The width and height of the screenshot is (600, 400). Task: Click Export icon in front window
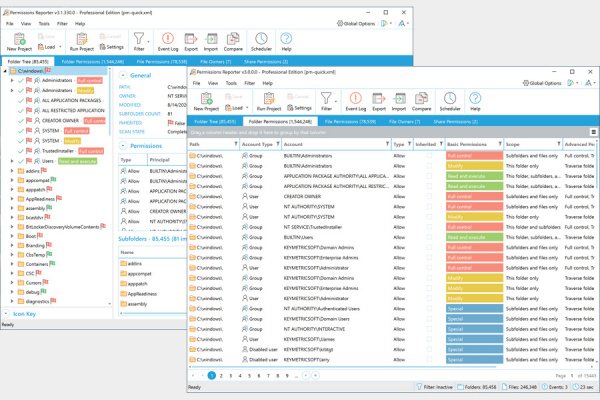tap(379, 101)
